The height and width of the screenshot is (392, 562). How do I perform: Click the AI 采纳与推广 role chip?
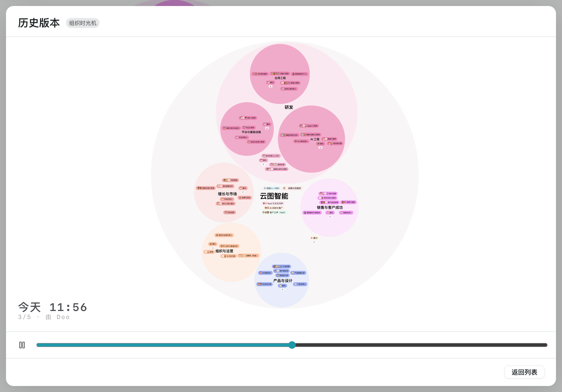click(x=274, y=208)
